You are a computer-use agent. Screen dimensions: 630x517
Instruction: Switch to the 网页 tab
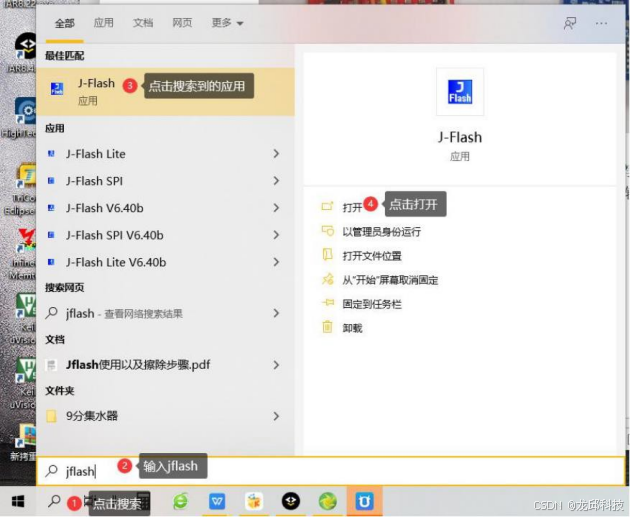[182, 23]
